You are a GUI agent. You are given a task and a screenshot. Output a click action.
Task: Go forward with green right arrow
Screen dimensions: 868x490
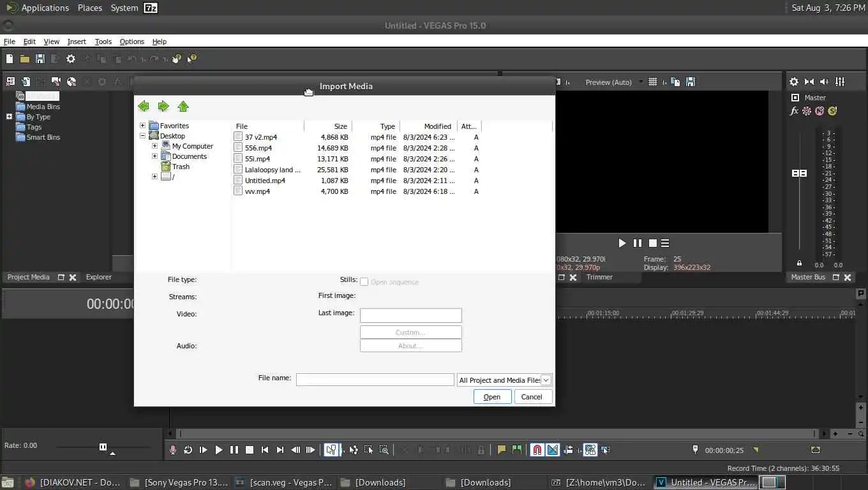[x=163, y=107]
